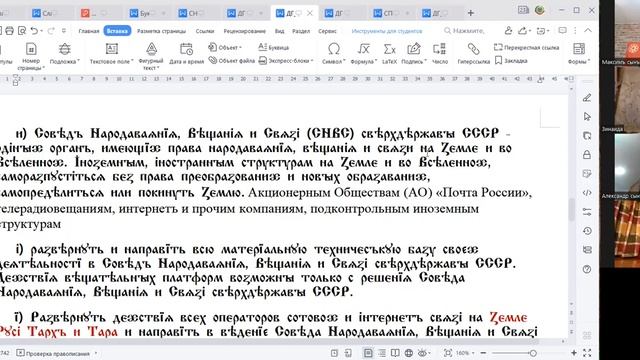Insert an Объект

[x=224, y=47]
